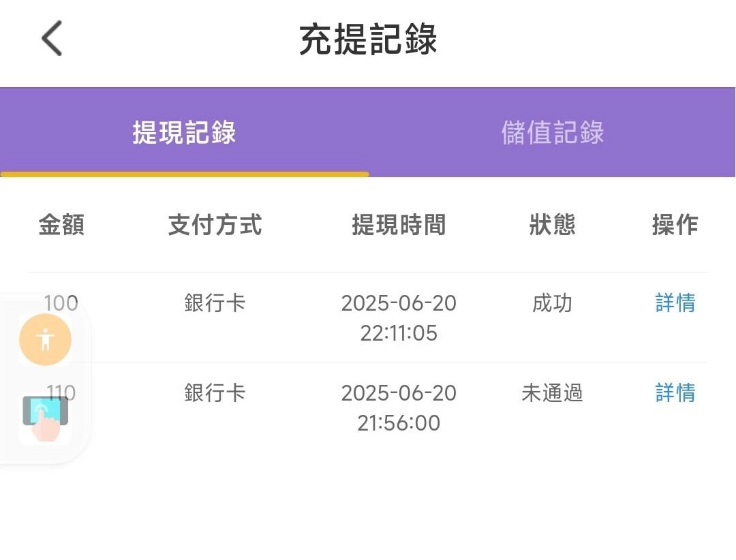Click the 成功 status text
736x560 pixels.
point(553,303)
